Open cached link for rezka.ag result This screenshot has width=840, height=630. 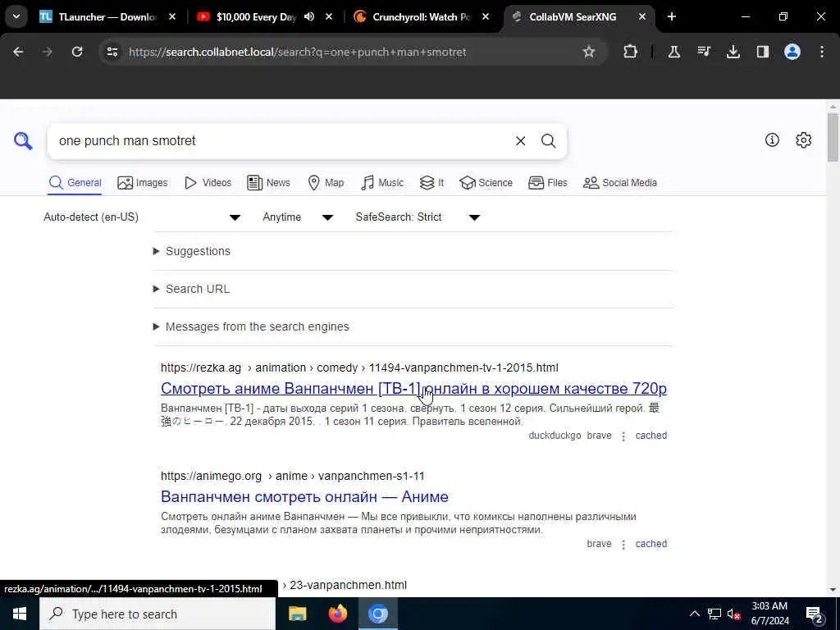651,436
